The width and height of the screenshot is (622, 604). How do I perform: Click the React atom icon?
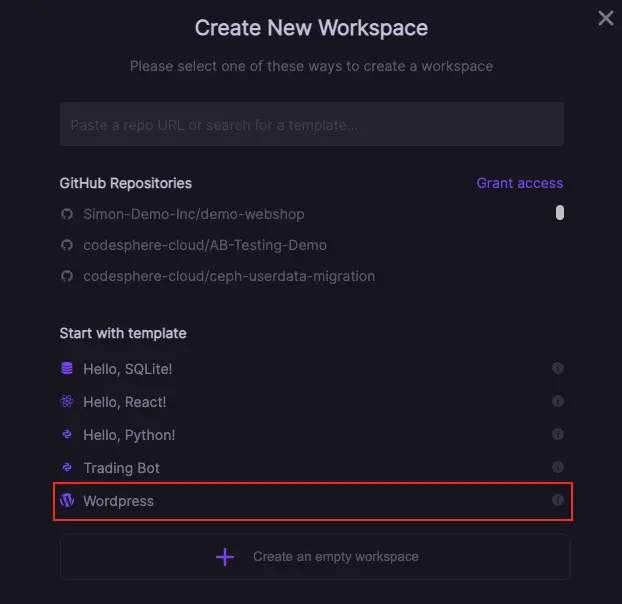pyautogui.click(x=67, y=401)
